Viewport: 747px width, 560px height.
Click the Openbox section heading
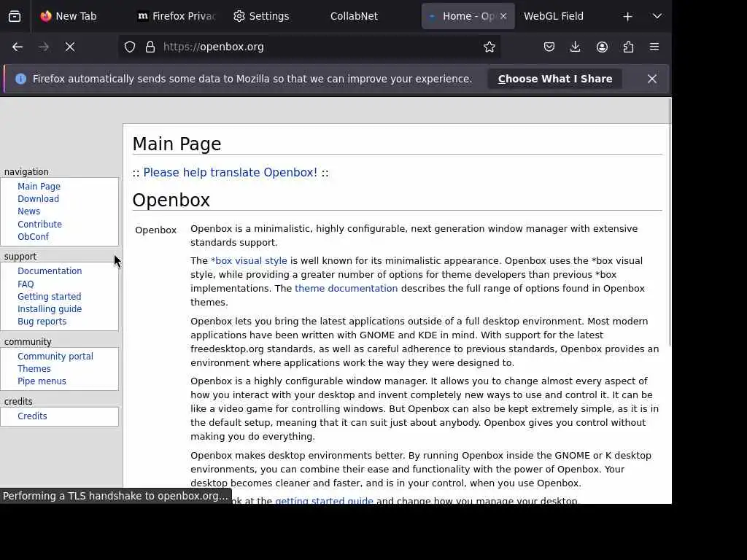171,200
